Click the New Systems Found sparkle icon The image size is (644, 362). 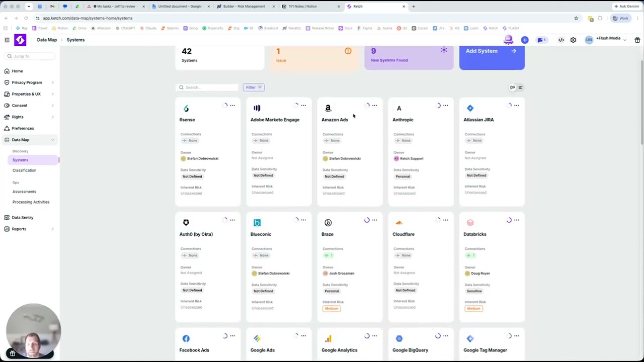(x=444, y=50)
